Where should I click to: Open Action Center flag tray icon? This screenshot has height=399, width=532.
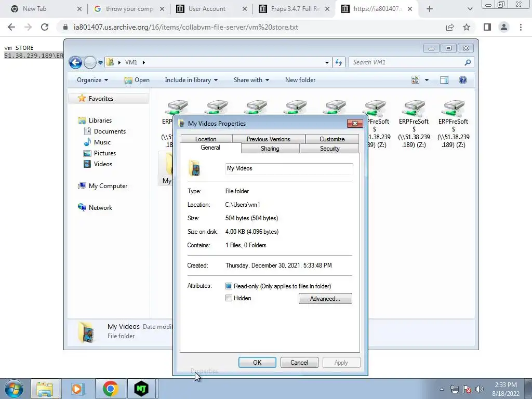tap(467, 389)
